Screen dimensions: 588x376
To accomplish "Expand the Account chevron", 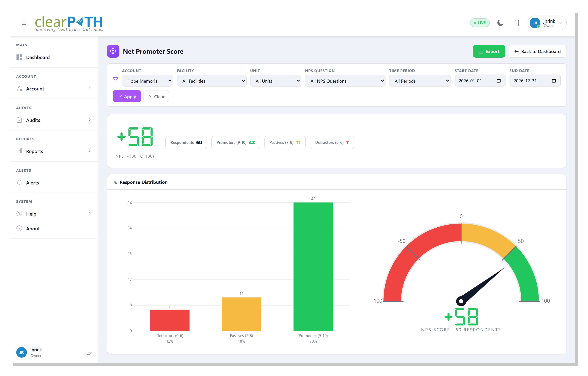I will 90,88.
